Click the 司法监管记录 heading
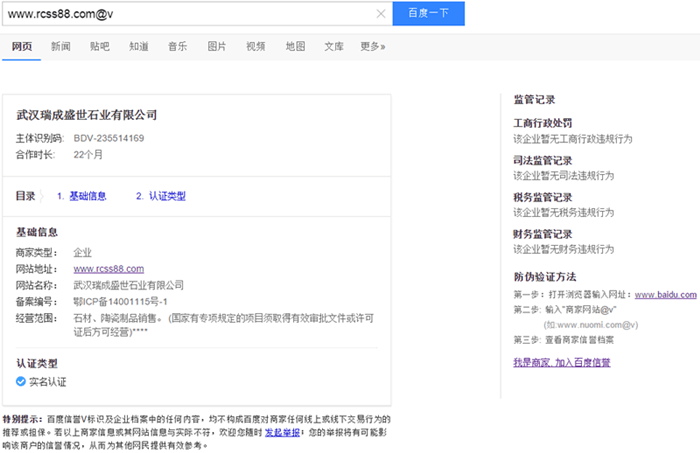The height and width of the screenshot is (453, 700). [543, 160]
